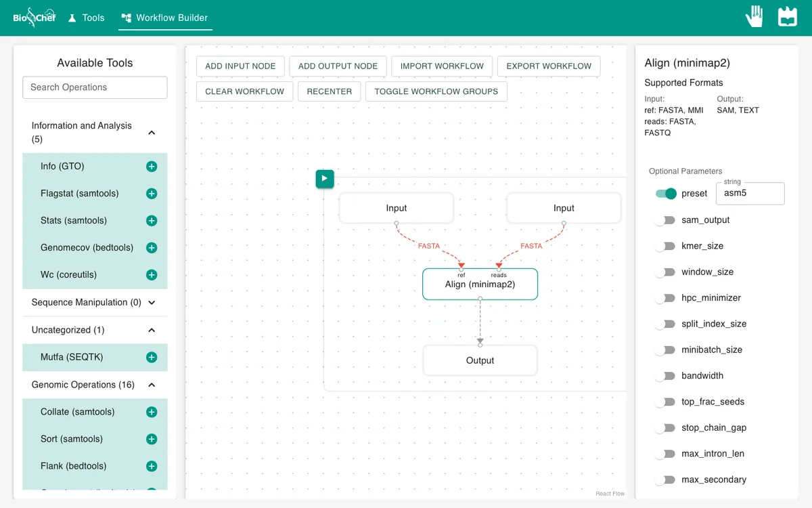Viewport: 812px width, 508px height.
Task: Switch on the bandwidth parameter
Action: click(666, 376)
